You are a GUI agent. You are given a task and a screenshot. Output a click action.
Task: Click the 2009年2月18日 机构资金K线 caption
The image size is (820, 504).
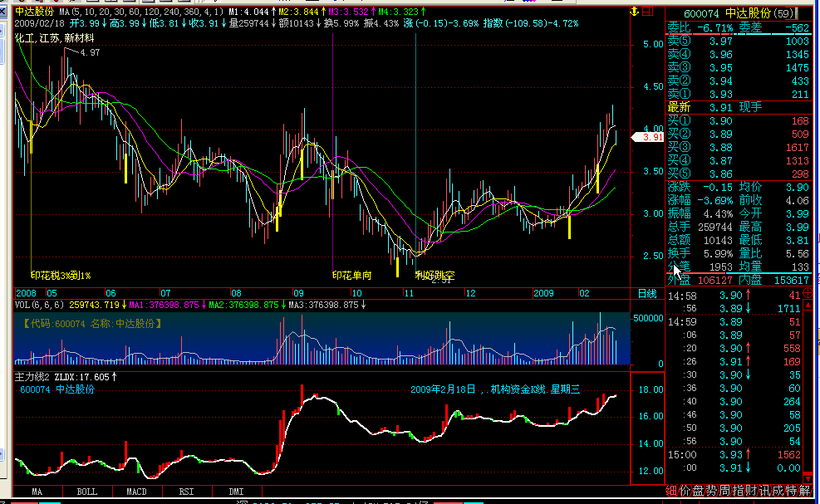495,389
